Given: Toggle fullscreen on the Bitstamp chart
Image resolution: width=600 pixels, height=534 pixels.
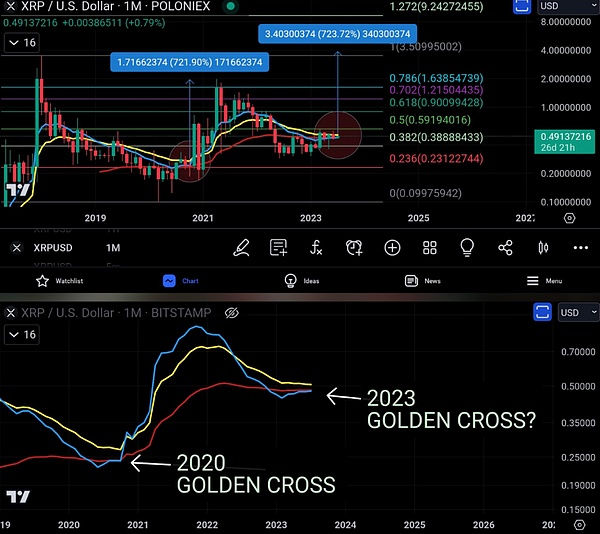Looking at the screenshot, I should point(542,312).
